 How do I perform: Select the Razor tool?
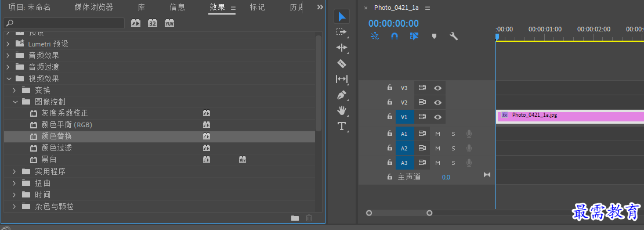pos(341,63)
